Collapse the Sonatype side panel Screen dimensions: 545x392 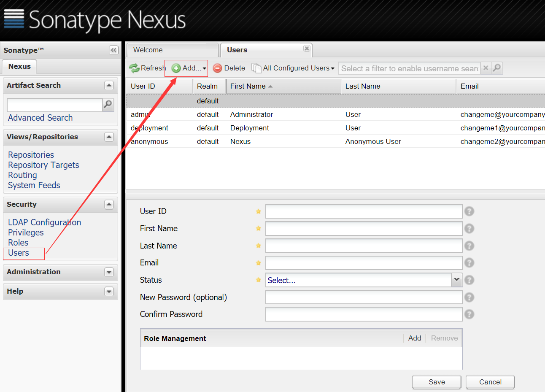click(x=113, y=50)
